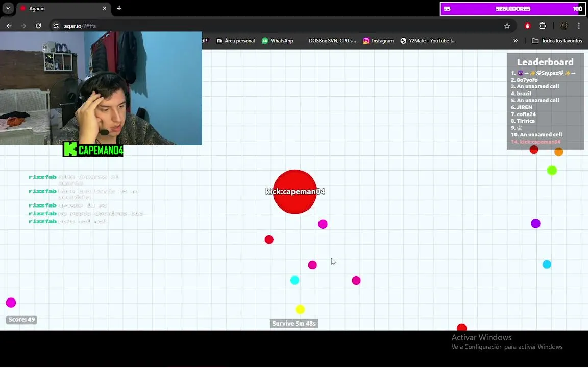This screenshot has width=588, height=368.
Task: Select leaderboard entry 14. kick:capeman04
Action: click(x=536, y=142)
